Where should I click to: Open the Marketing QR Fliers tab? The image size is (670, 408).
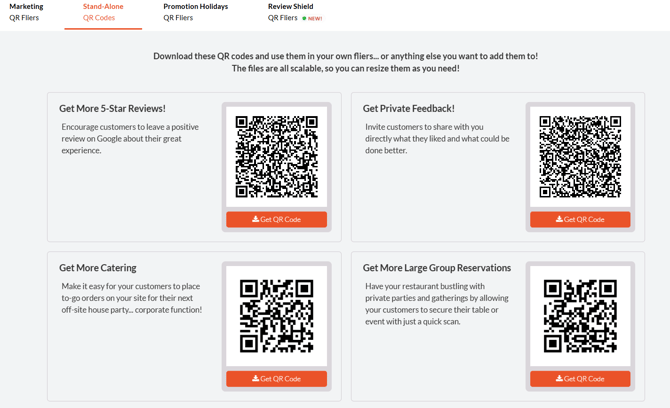point(26,12)
